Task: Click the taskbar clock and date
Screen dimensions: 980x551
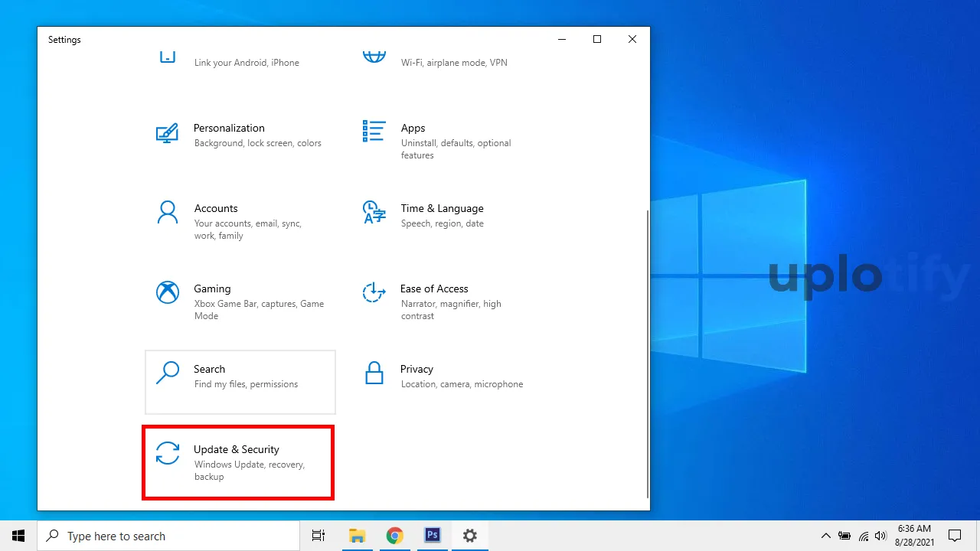Action: 914,536
